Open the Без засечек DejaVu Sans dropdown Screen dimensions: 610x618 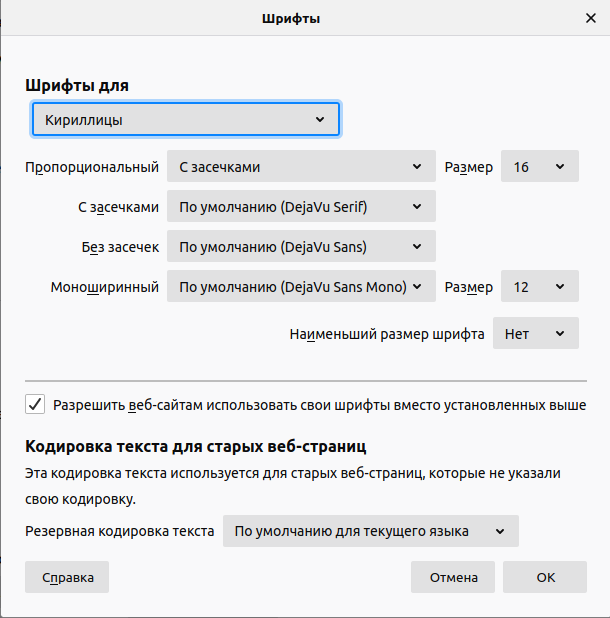pos(301,246)
